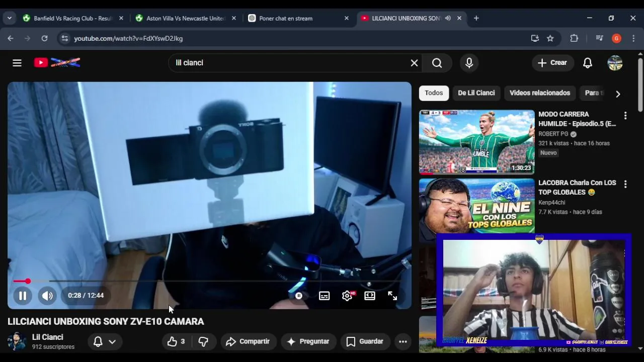
Task: Open the media control icon in toolbar
Action: coord(599,38)
